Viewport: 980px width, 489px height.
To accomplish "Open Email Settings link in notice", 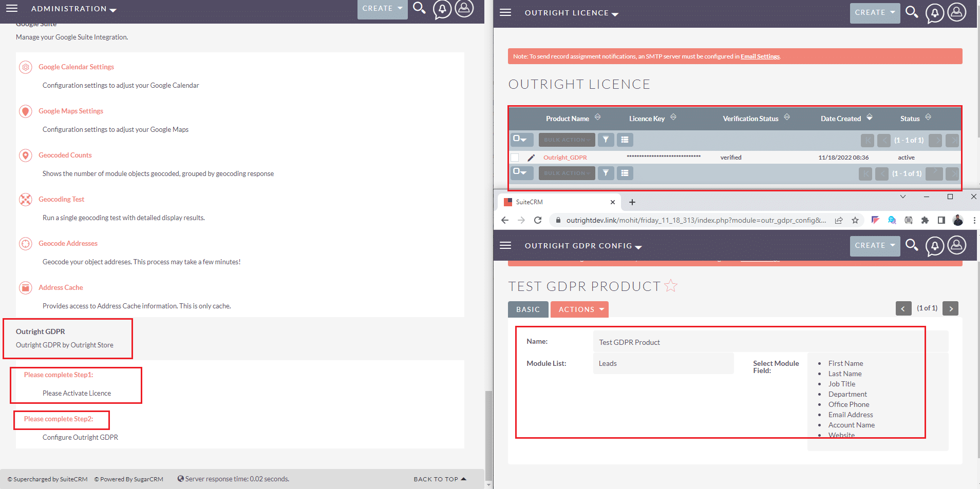I will coord(760,56).
